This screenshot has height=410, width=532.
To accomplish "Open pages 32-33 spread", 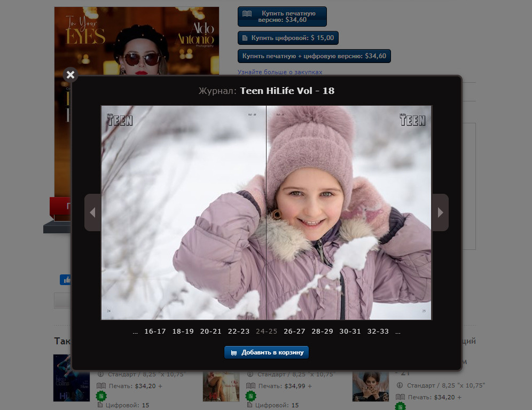I will [x=378, y=332].
